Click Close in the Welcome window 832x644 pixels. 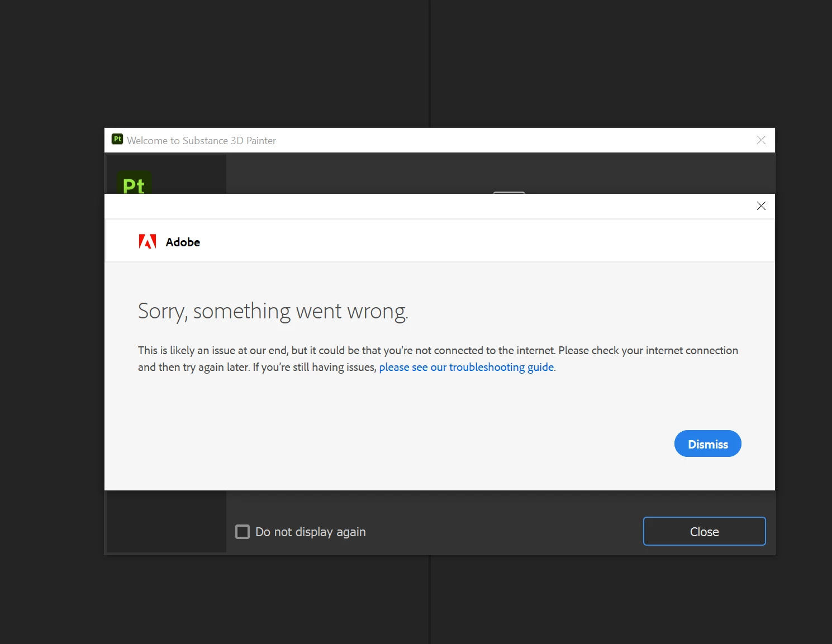tap(704, 531)
